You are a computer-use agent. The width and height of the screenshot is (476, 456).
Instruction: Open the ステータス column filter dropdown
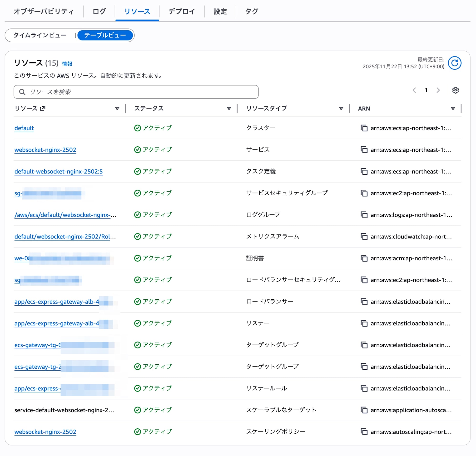coord(229,108)
